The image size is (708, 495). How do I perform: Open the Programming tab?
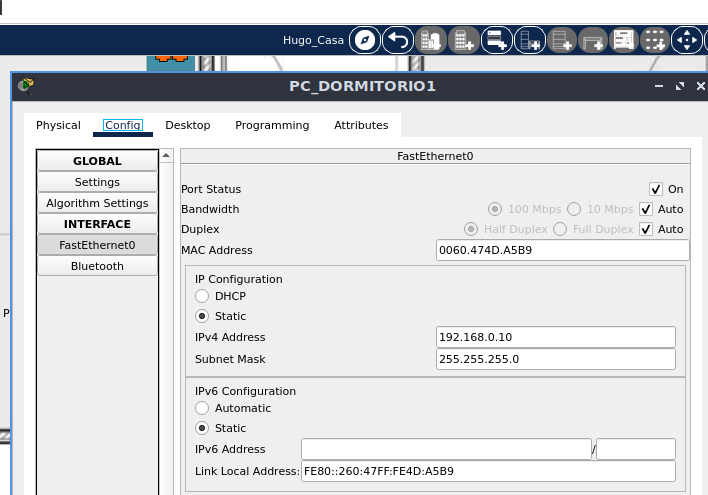pyautogui.click(x=272, y=125)
